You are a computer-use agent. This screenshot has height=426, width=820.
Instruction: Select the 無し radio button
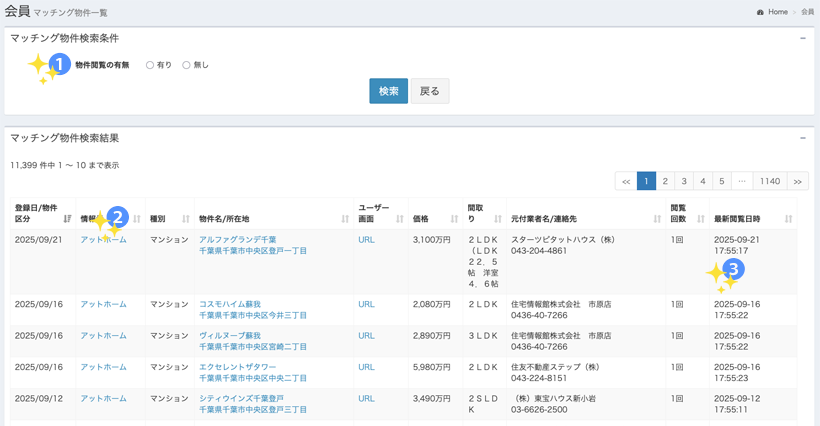(x=186, y=65)
